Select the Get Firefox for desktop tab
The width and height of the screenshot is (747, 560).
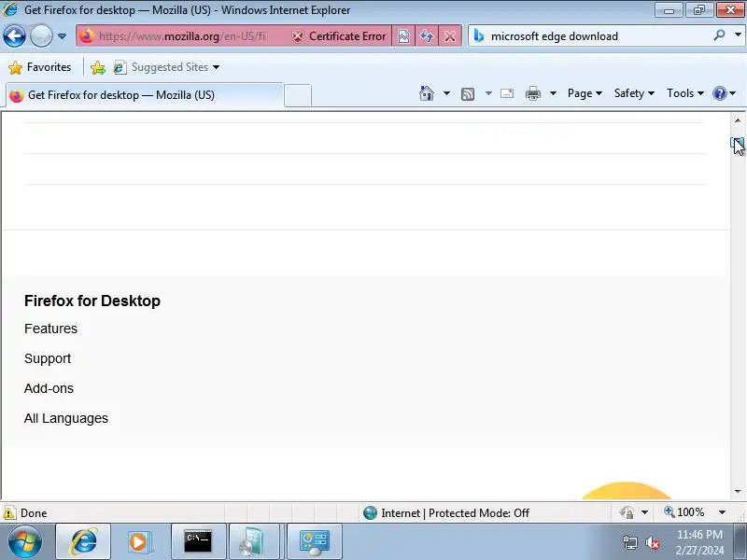point(145,95)
